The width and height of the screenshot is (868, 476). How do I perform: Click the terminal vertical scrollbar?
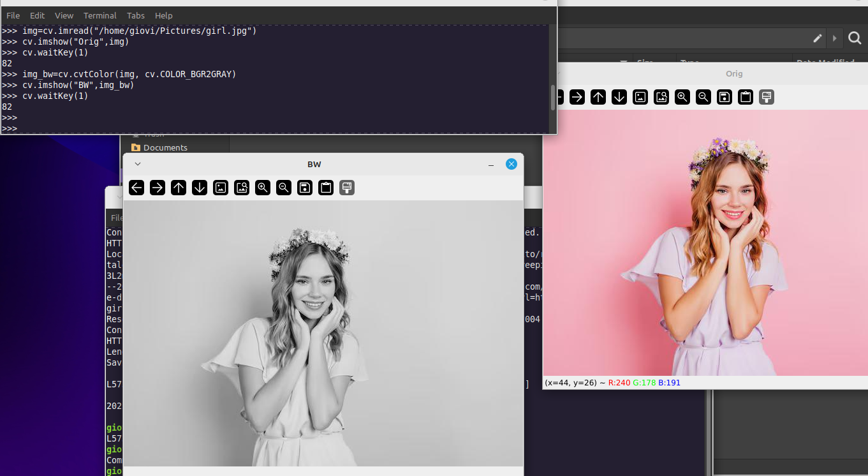pyautogui.click(x=552, y=97)
